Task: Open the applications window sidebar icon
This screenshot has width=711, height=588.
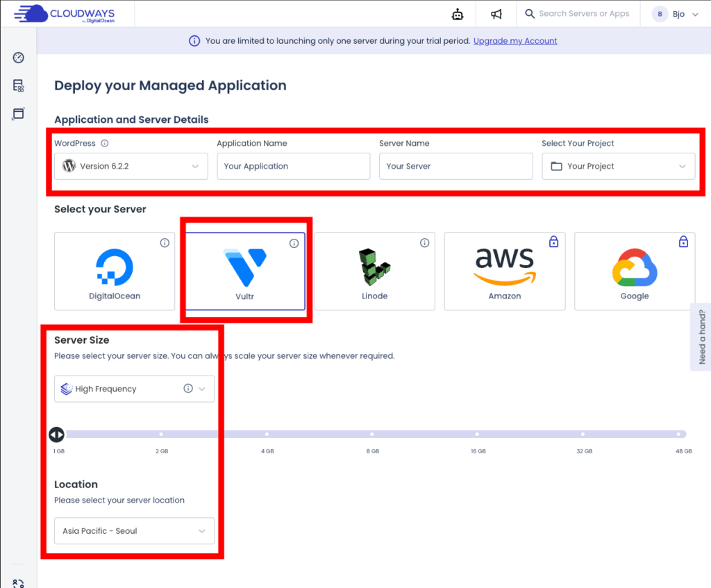Action: tap(19, 113)
